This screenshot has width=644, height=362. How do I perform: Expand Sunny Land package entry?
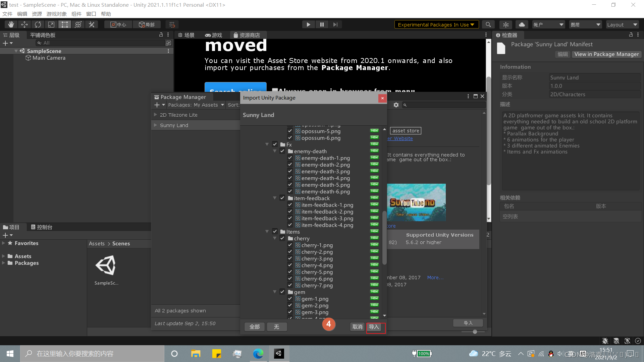tap(155, 125)
